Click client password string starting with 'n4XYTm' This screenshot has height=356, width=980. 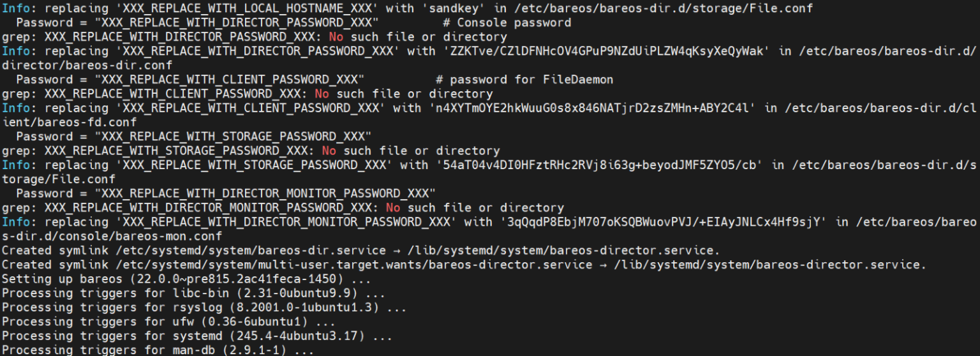tap(592, 108)
